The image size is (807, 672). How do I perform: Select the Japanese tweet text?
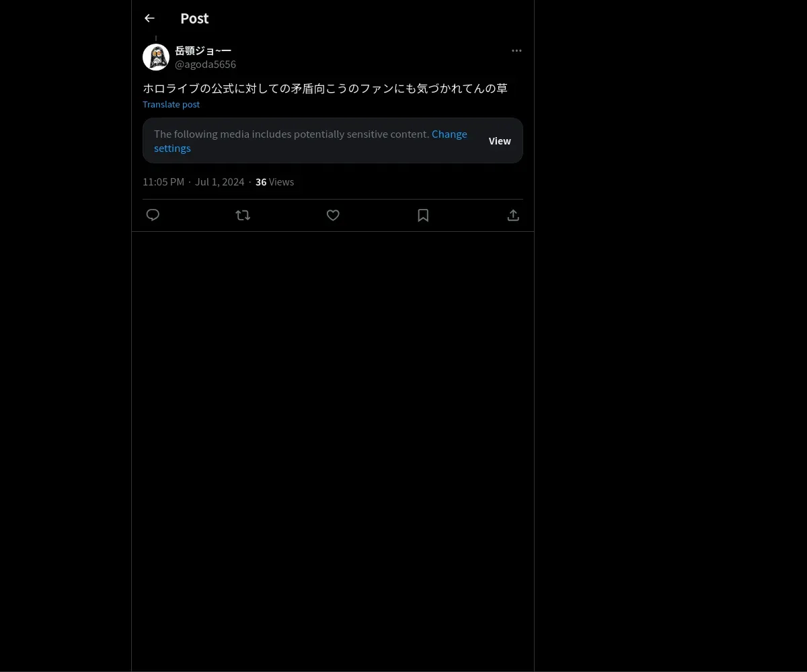(x=325, y=88)
